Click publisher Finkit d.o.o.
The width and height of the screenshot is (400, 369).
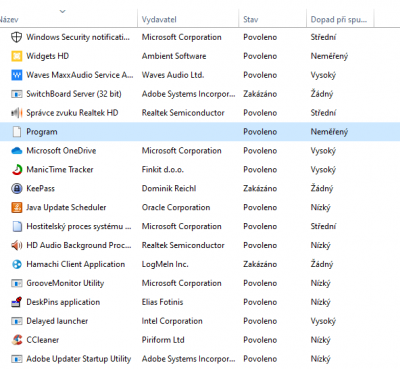click(163, 170)
